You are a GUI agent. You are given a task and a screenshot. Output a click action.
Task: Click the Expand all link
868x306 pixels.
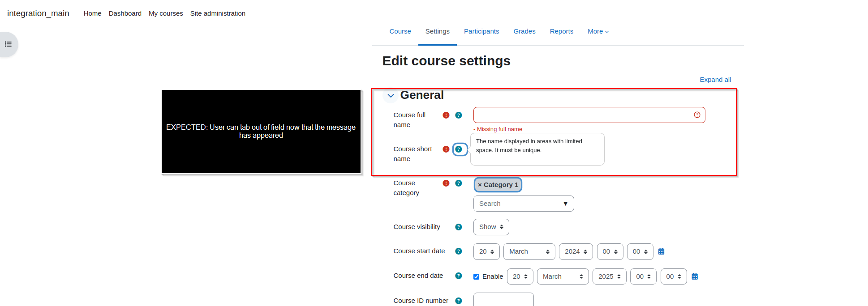click(715, 80)
